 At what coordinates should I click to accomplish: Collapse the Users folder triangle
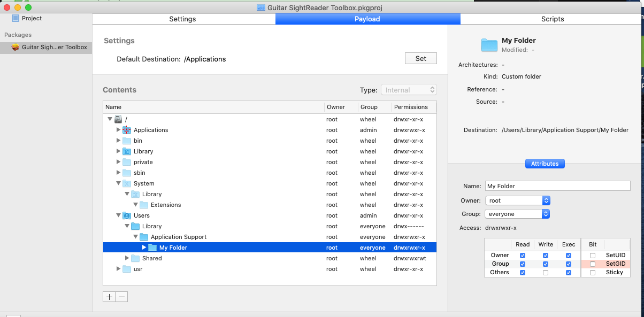[119, 215]
